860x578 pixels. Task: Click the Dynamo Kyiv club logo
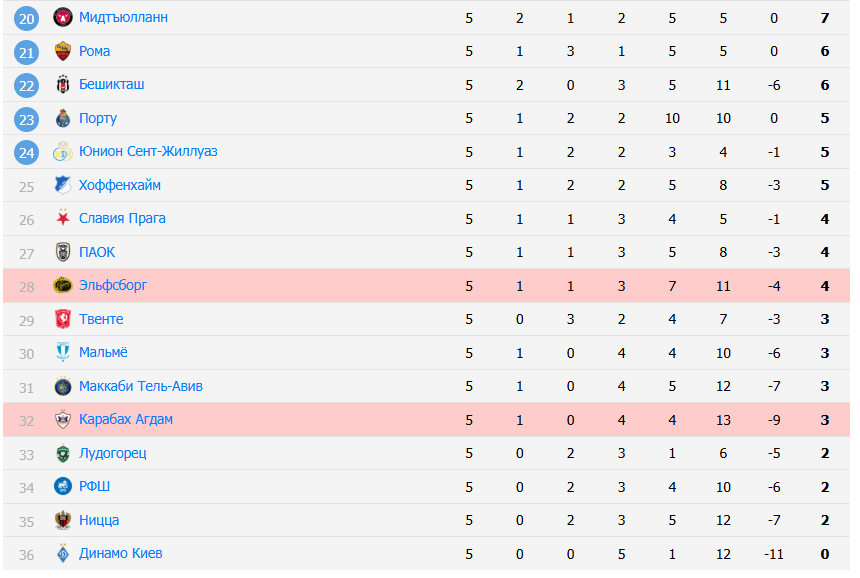coord(63,554)
